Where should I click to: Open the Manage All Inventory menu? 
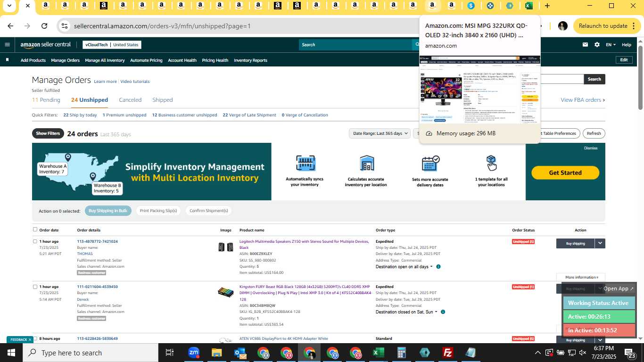tap(105, 60)
